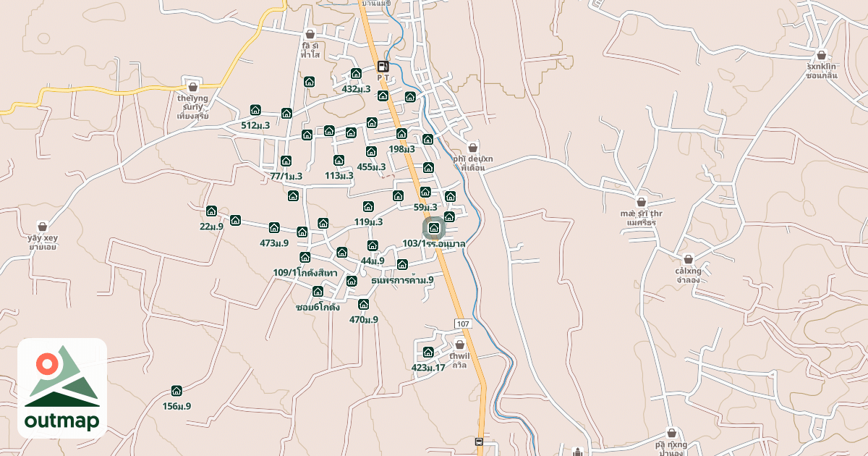Select the PT fuel station icon
This screenshot has width=868, height=456.
coord(383,66)
